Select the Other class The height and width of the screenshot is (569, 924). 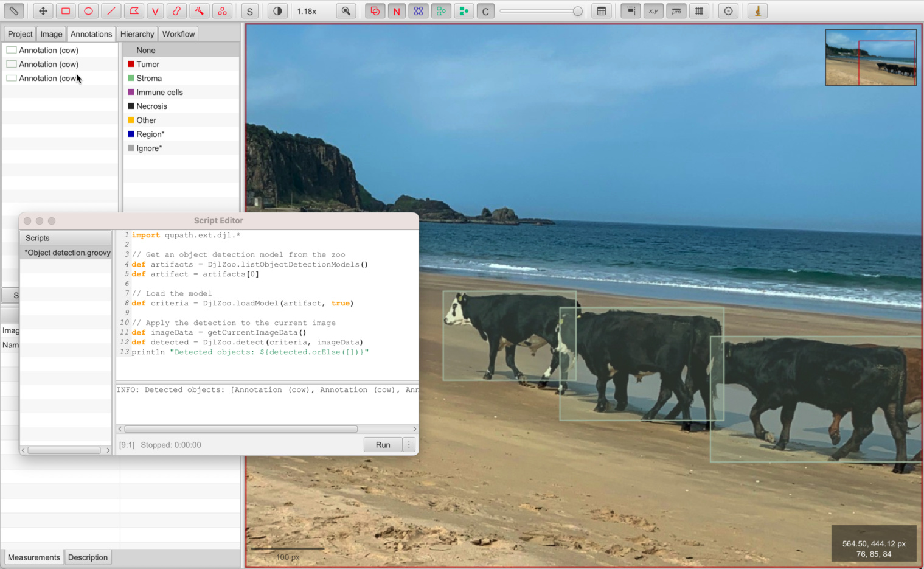click(181, 120)
